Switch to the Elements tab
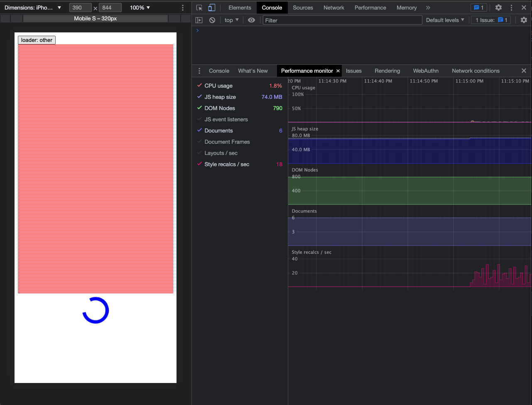This screenshot has height=405, width=532. point(240,7)
